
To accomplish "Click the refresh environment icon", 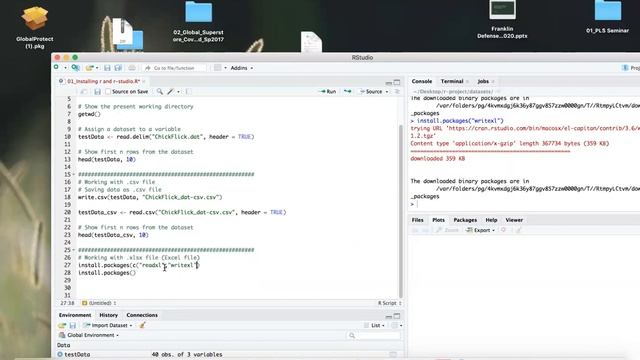I will tap(394, 325).
